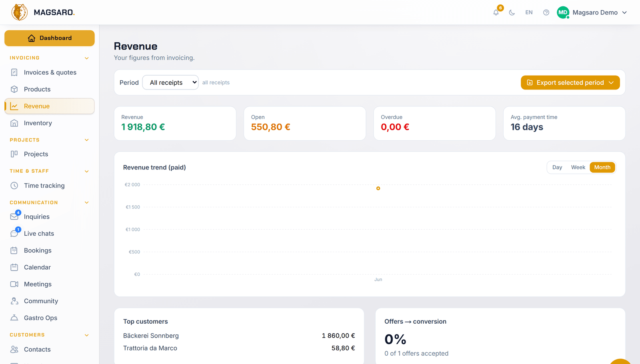Open the Contacts page
This screenshot has width=640, height=364.
point(50,349)
